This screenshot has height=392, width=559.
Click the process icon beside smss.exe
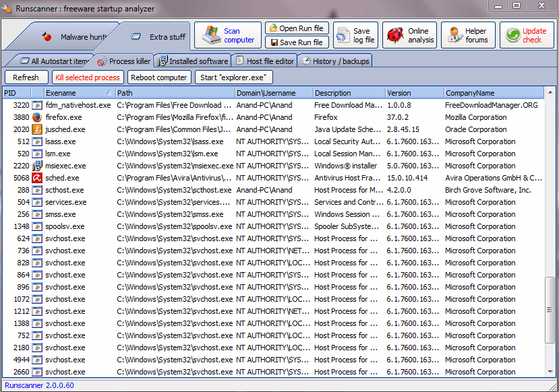point(36,214)
